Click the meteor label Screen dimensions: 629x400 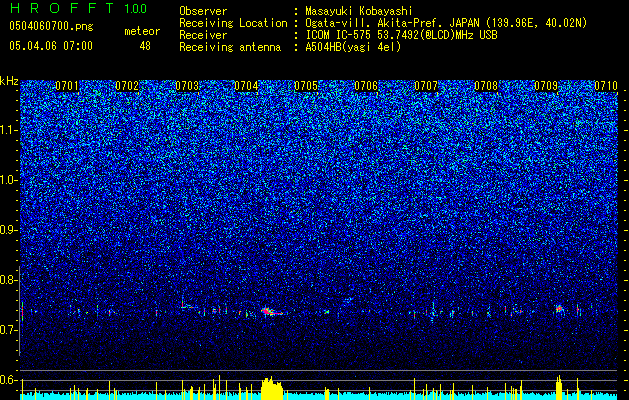coord(142,31)
